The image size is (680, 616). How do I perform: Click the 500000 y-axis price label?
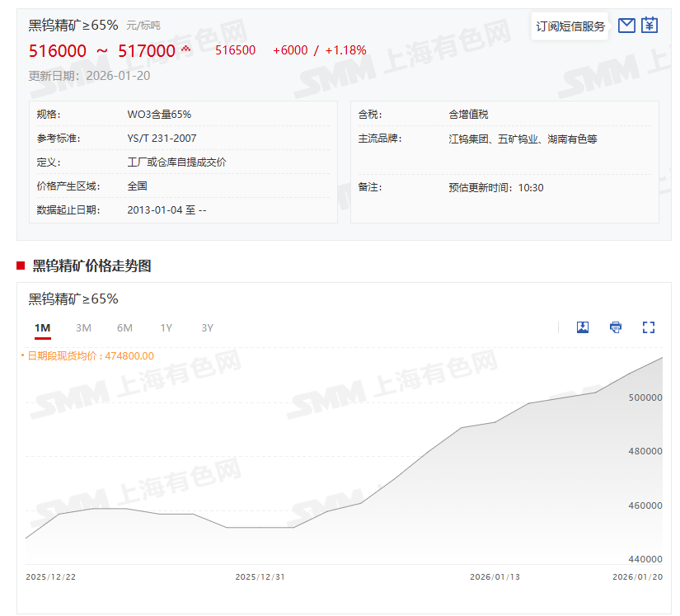[645, 397]
